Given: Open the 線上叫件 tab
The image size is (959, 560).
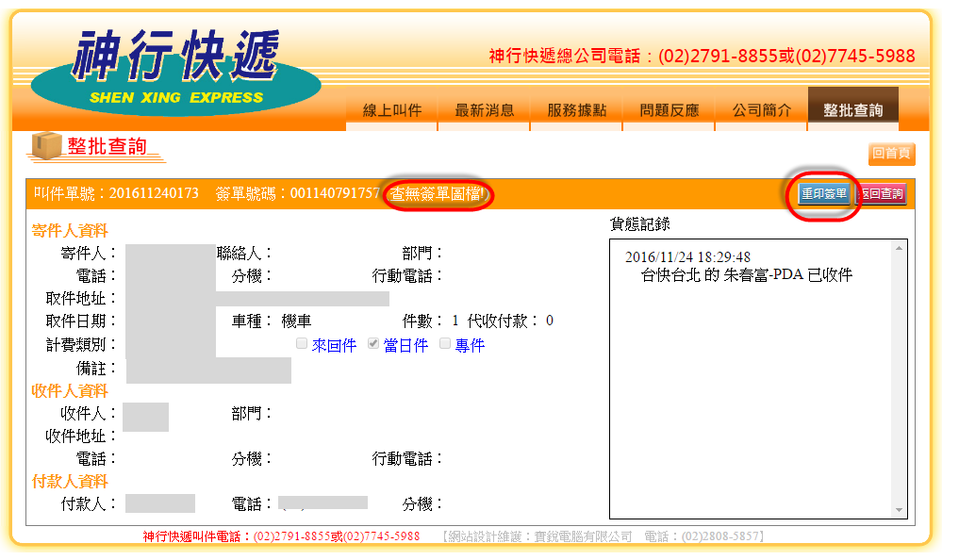Looking at the screenshot, I should click(x=392, y=110).
